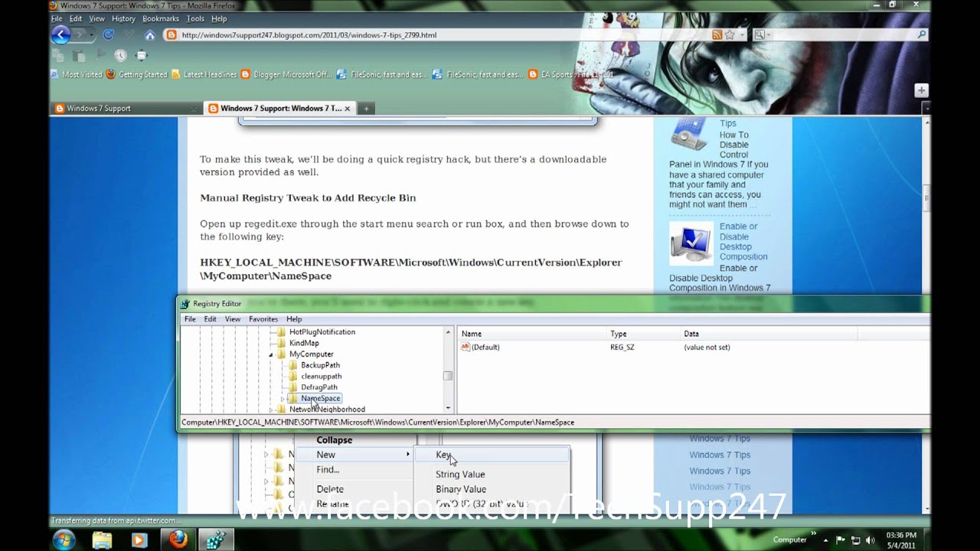Open the Firefox Tools menu

pos(195,18)
